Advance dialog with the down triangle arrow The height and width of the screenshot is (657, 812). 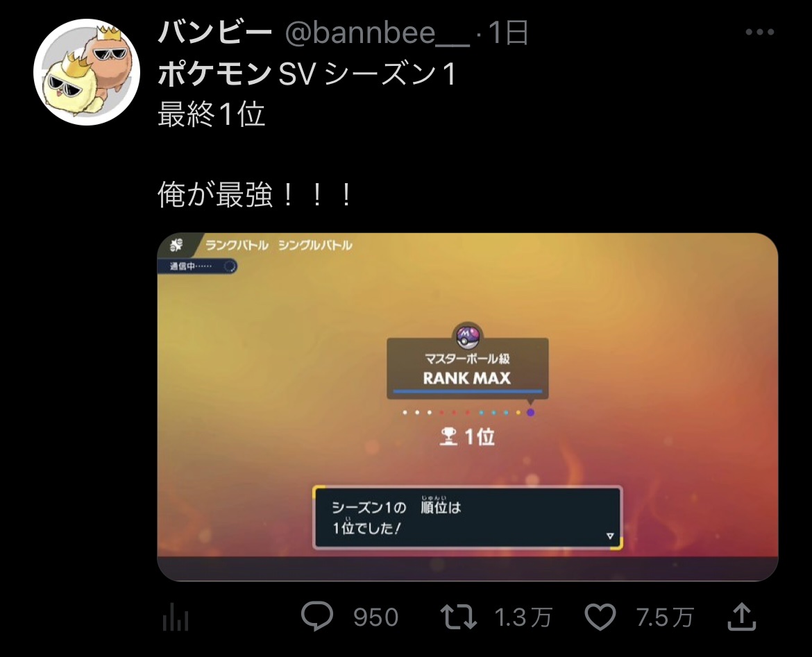pos(610,536)
